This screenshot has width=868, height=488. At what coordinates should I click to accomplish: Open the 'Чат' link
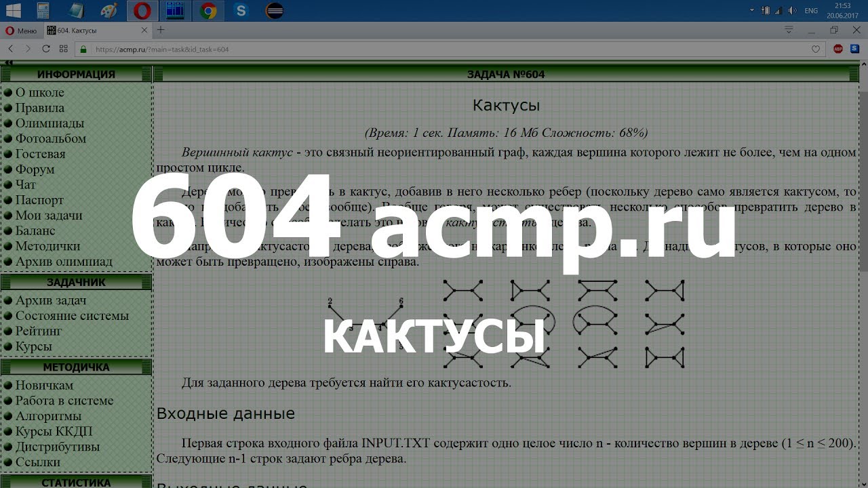[26, 184]
